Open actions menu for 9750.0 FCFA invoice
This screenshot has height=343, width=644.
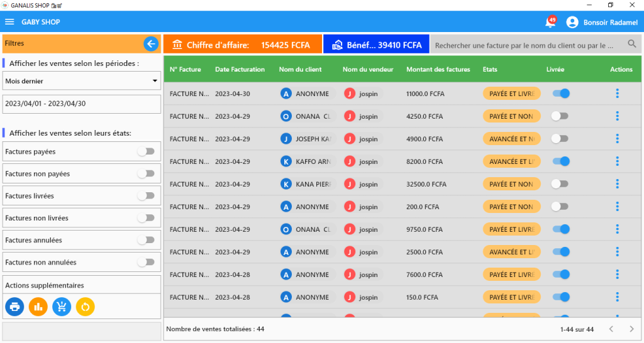click(617, 229)
